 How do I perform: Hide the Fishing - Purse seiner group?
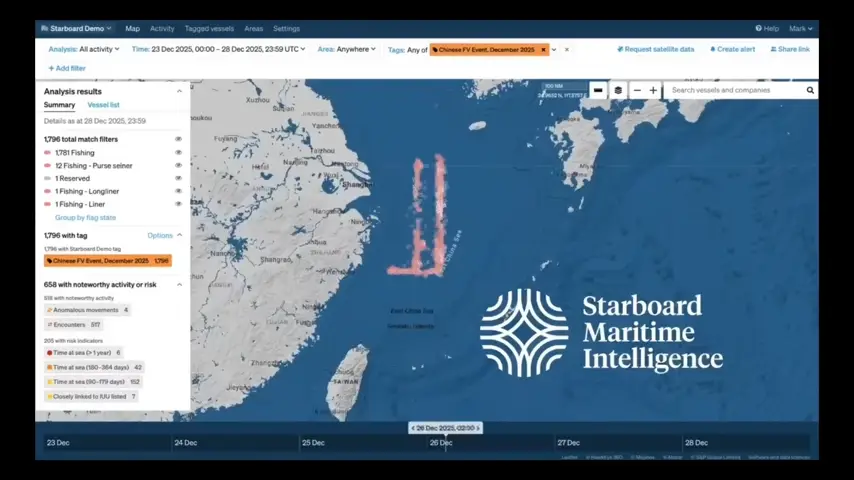(x=178, y=165)
